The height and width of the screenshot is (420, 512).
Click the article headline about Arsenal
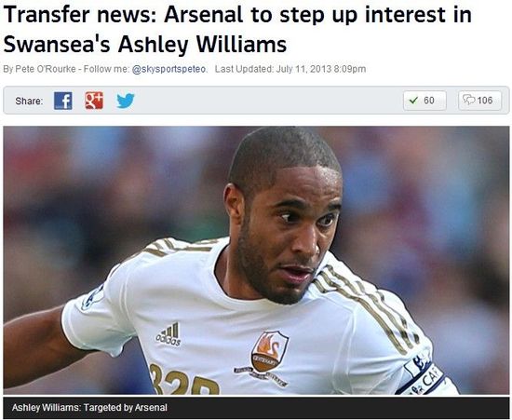(237, 30)
